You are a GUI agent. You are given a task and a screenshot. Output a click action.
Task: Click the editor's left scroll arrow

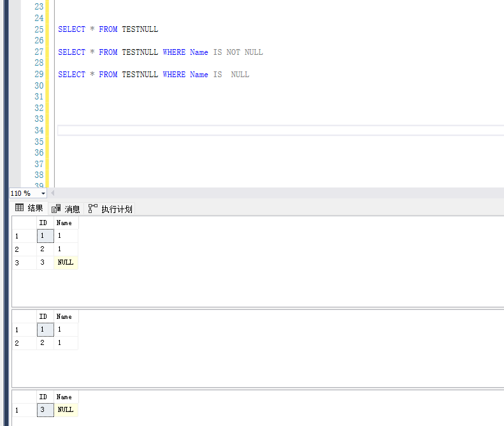click(53, 193)
